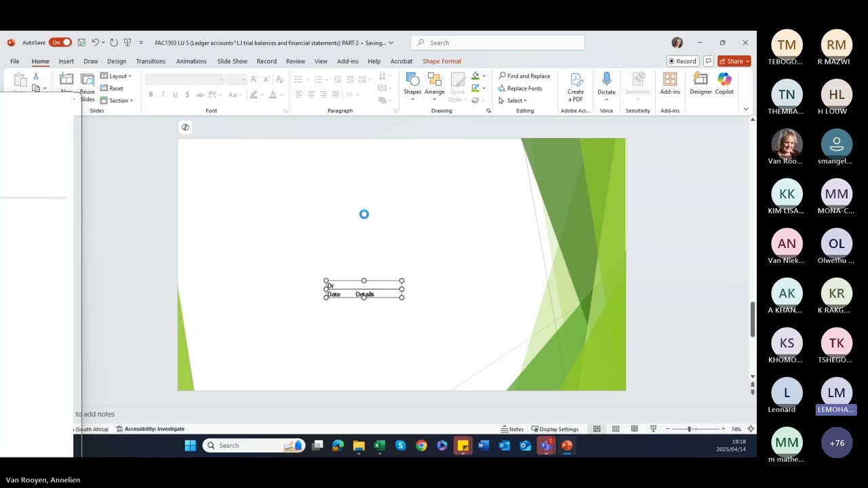Click the PowerPoint search box
Screen dimensions: 868x488
(x=498, y=43)
